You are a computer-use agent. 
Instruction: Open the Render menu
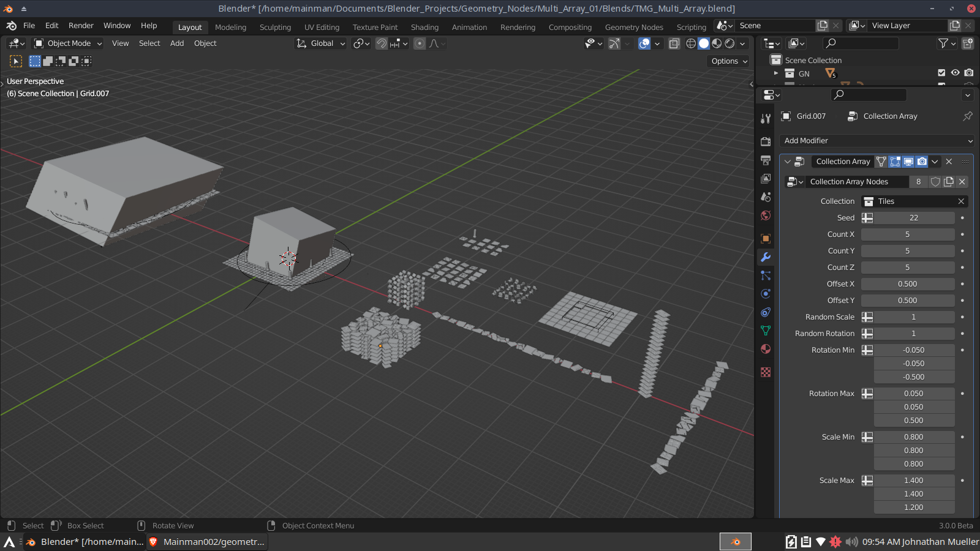coord(81,25)
